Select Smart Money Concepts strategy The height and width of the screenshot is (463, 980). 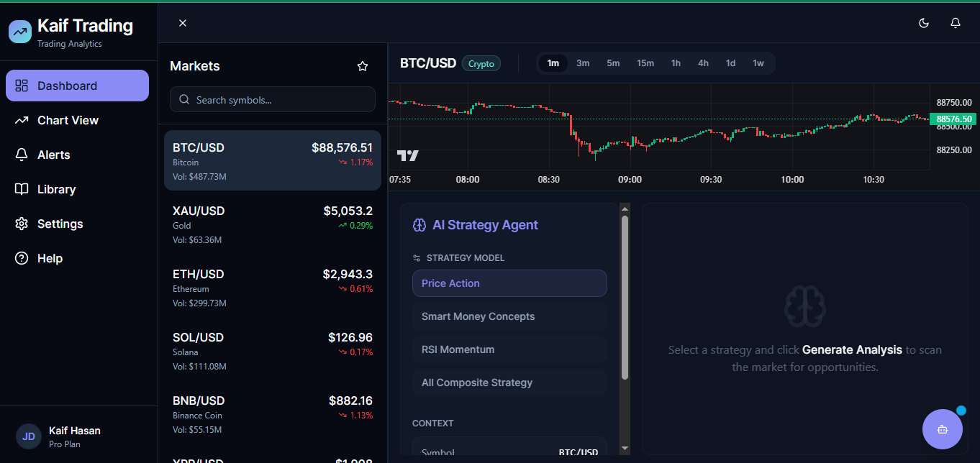[509, 316]
